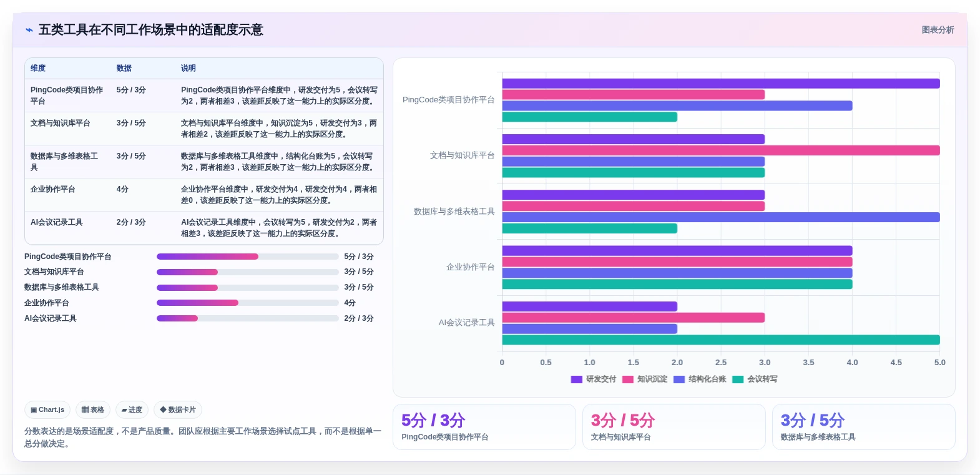Click the AI会议记录工具 teal 会议转写 bar
980x475 pixels.
[721, 340]
